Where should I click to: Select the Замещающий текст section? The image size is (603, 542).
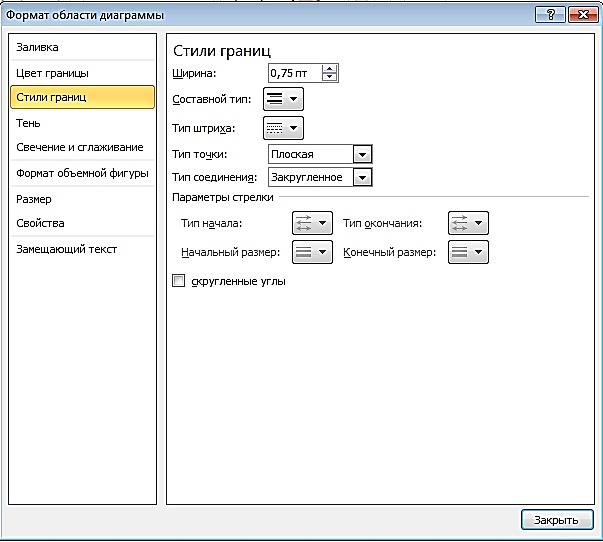(82, 249)
